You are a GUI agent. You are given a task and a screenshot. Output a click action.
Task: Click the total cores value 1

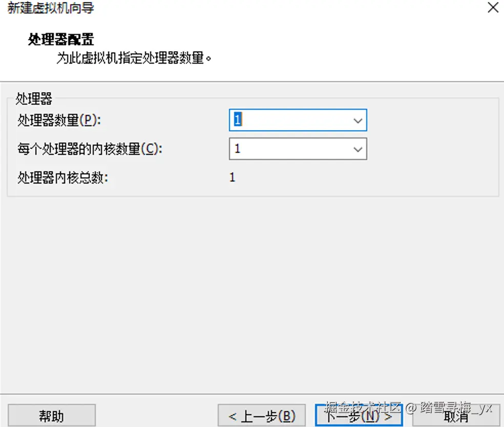pyautogui.click(x=233, y=177)
